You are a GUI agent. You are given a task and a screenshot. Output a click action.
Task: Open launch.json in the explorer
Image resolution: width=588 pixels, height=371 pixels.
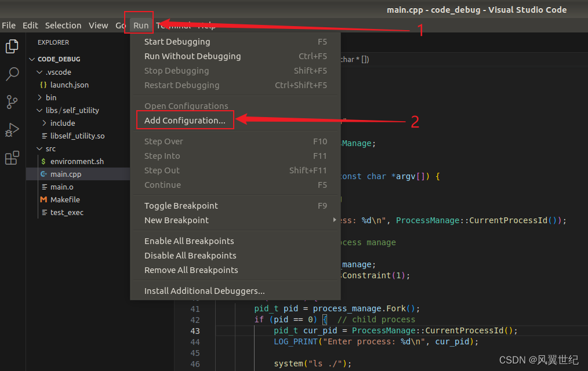[70, 85]
